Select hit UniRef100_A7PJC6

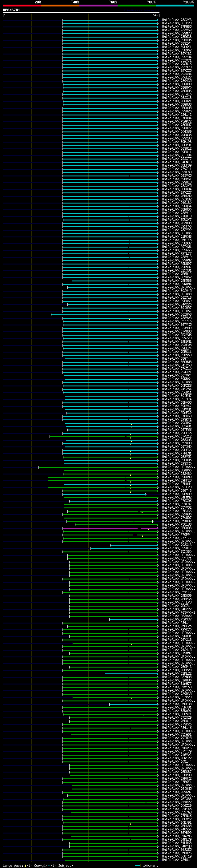(177, 511)
